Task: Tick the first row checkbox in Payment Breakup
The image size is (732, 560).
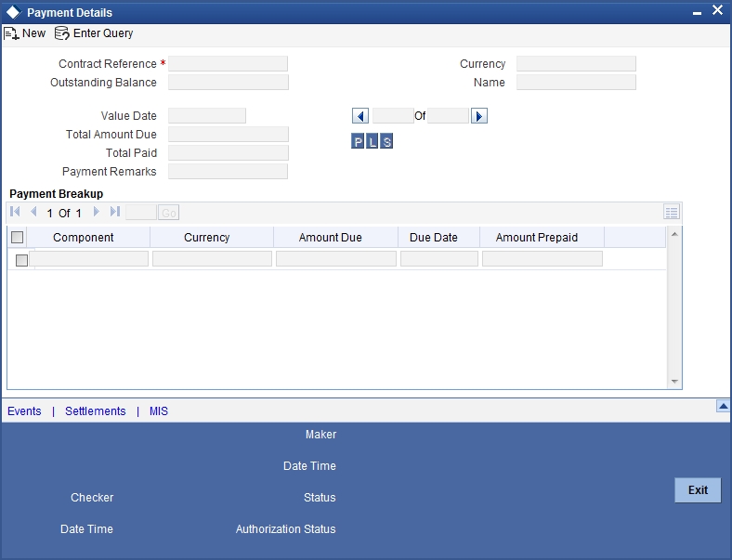Action: pyautogui.click(x=21, y=260)
